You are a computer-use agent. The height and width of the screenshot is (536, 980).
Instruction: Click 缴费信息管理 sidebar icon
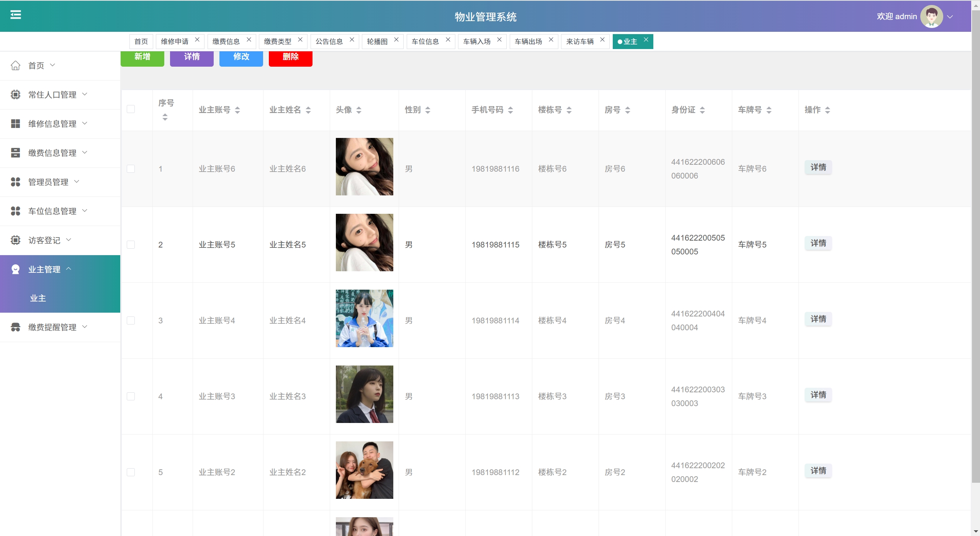(x=15, y=153)
